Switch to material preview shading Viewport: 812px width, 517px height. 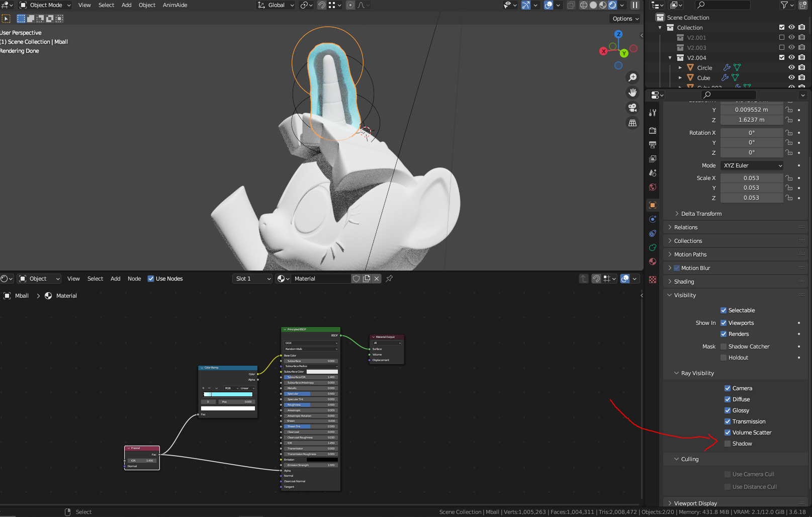click(x=603, y=5)
